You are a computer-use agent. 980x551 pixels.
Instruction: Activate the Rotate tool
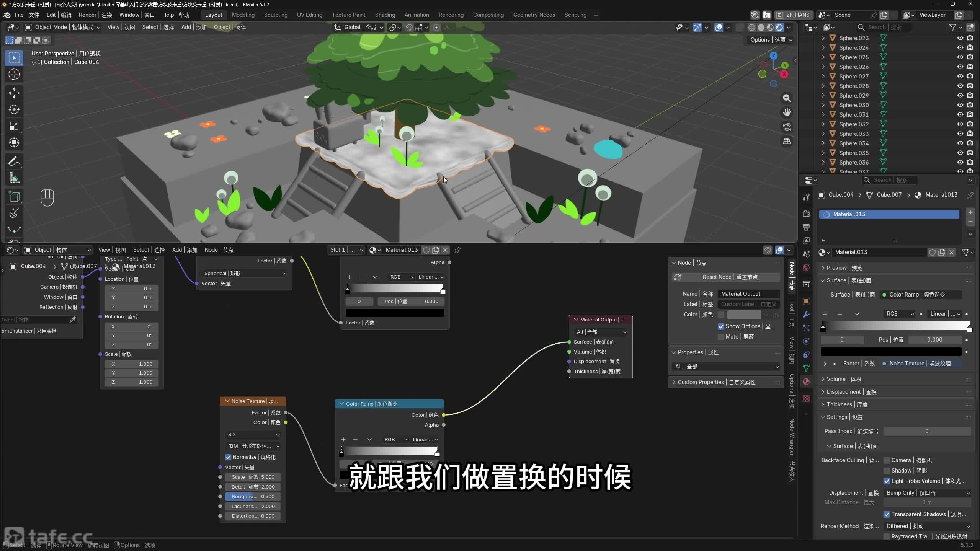(14, 109)
